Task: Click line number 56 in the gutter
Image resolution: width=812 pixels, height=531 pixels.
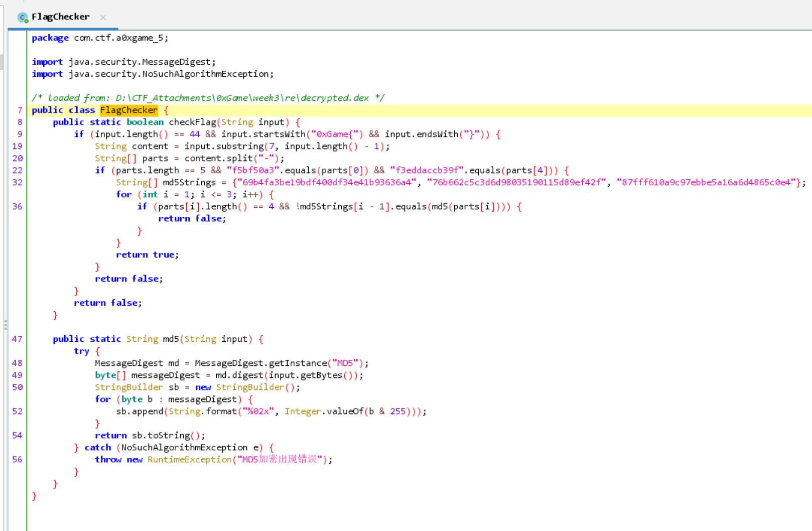Action: point(17,460)
